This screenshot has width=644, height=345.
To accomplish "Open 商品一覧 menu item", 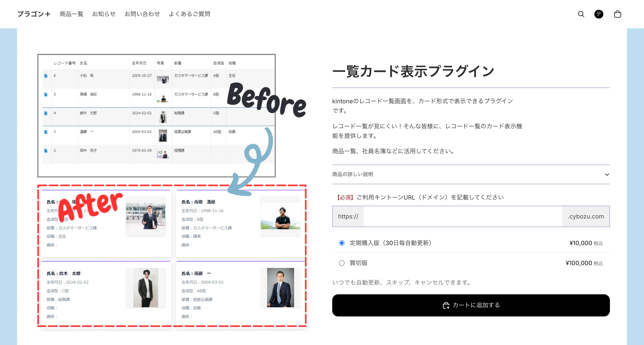I will [x=72, y=14].
